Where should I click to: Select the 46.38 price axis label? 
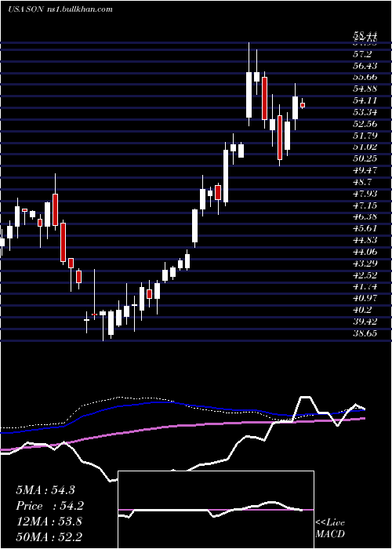pos(365,216)
